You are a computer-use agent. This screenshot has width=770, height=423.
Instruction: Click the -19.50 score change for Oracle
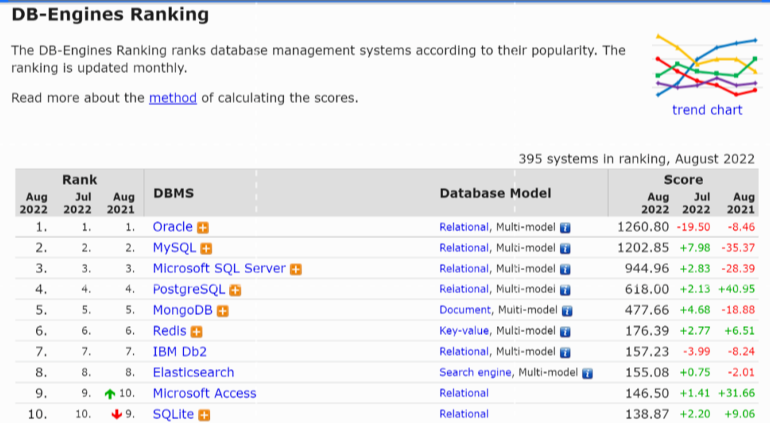pos(693,227)
